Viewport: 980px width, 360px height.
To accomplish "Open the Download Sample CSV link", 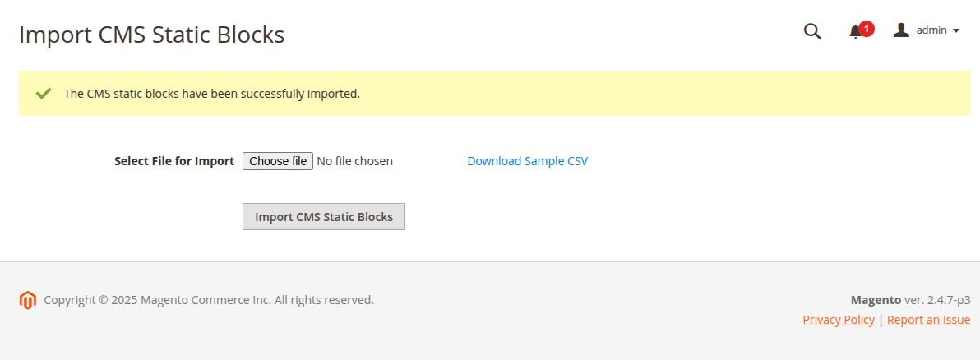I will pyautogui.click(x=527, y=161).
